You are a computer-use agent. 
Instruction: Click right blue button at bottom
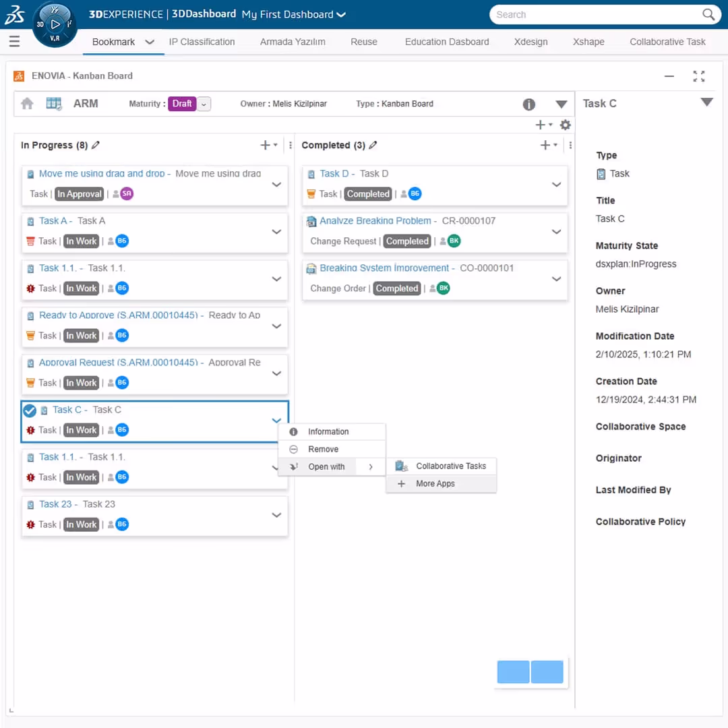(547, 671)
